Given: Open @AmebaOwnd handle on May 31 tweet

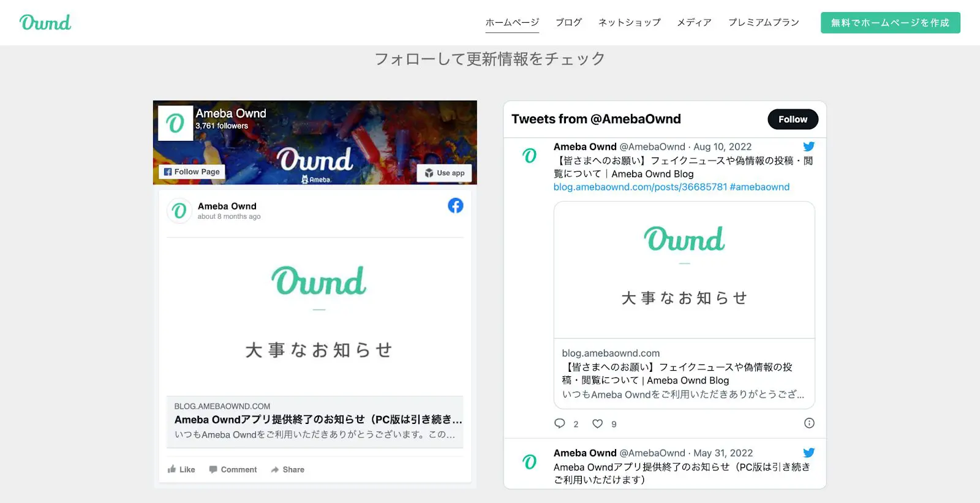Looking at the screenshot, I should tap(652, 453).
